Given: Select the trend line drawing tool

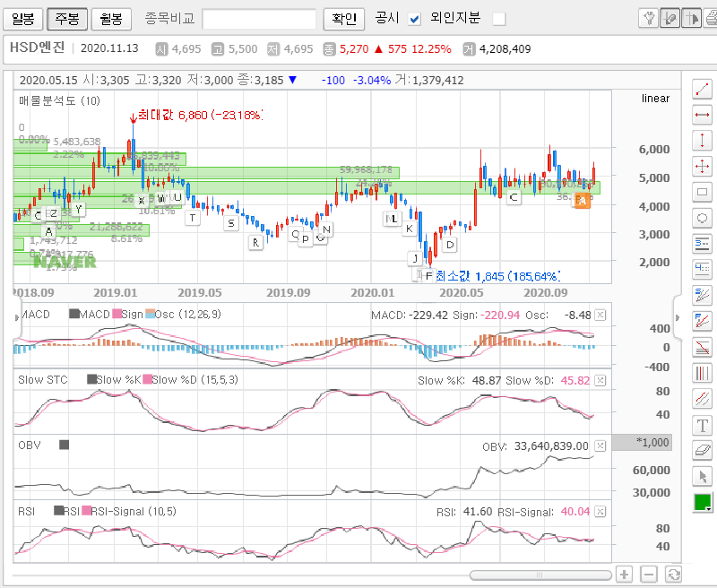Looking at the screenshot, I should [702, 89].
